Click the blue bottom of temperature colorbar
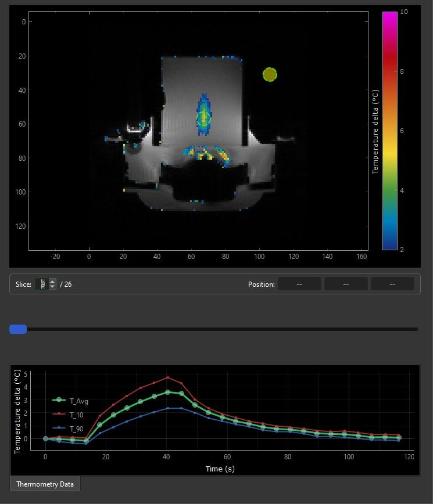This screenshot has width=433, height=504. 389,245
